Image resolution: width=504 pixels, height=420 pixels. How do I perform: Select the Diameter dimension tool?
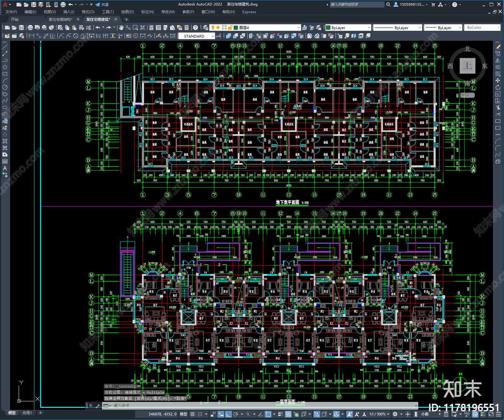[x=76, y=36]
